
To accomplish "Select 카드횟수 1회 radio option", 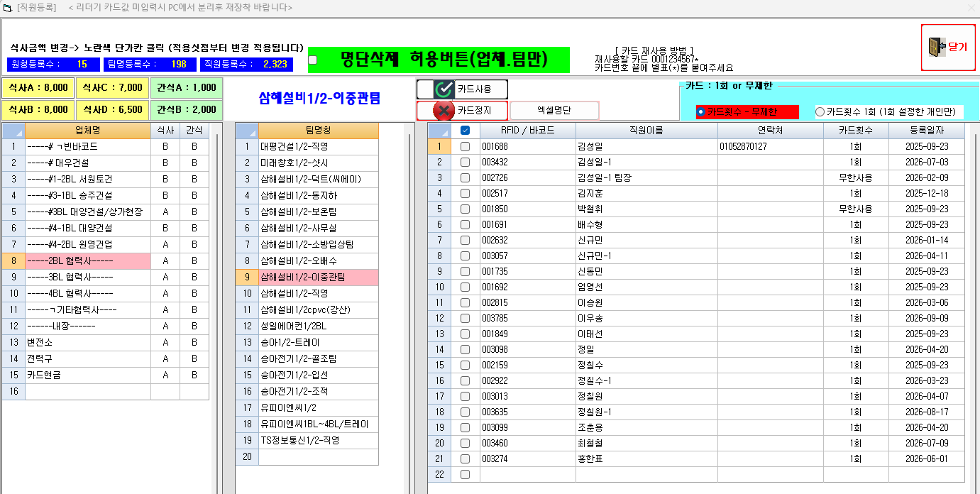I will [820, 111].
